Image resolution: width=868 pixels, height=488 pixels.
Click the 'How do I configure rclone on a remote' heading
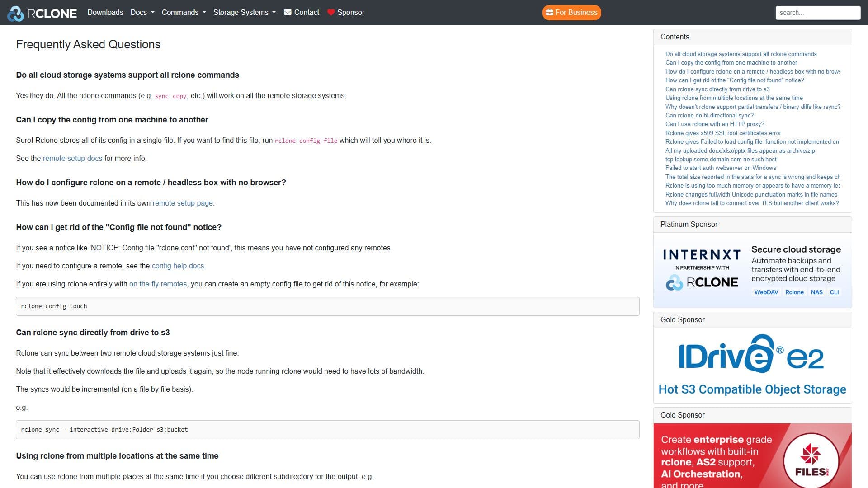click(x=151, y=183)
